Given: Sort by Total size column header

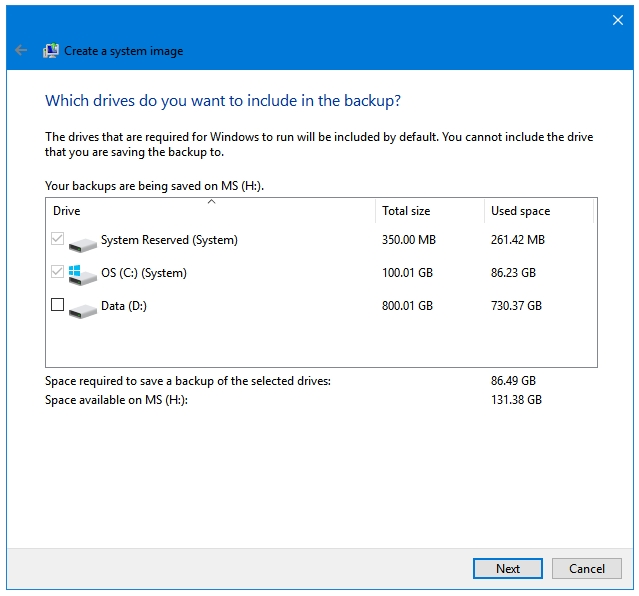Looking at the screenshot, I should click(x=430, y=211).
